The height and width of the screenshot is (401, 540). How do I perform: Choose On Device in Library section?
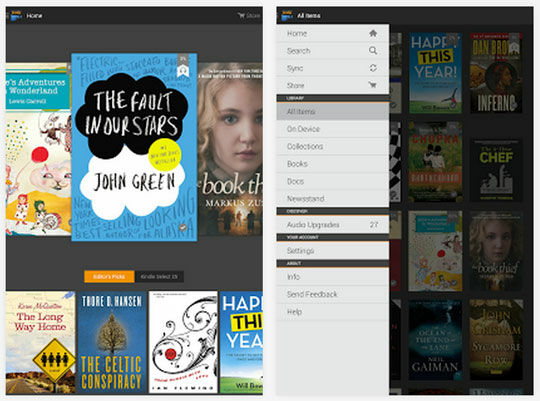333,129
